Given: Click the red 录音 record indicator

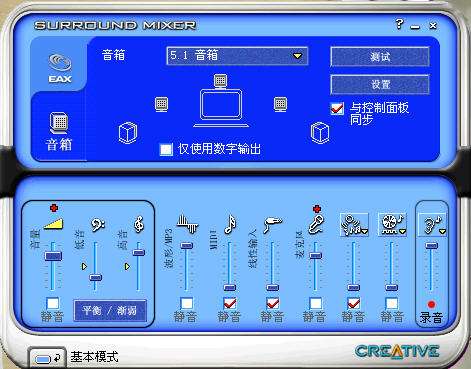Looking at the screenshot, I should (431, 304).
